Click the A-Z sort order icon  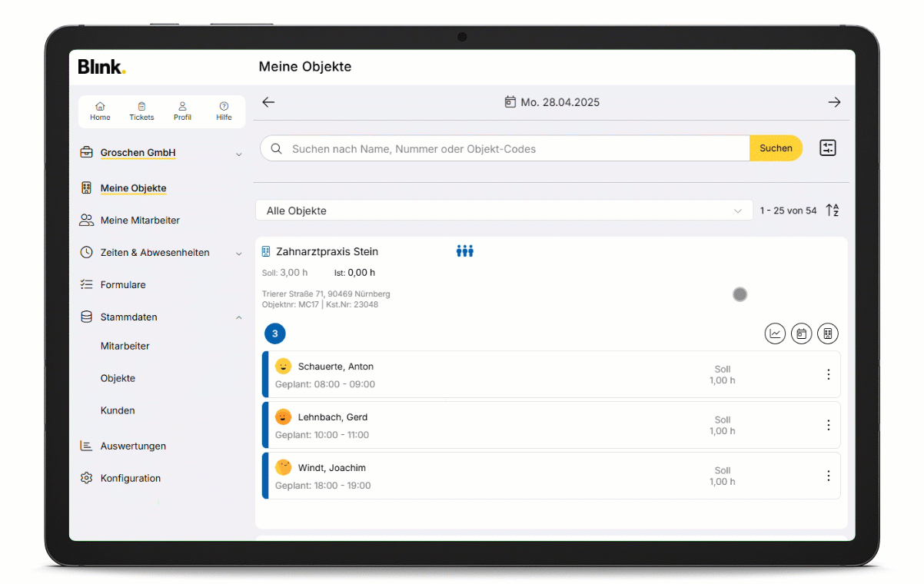point(833,211)
